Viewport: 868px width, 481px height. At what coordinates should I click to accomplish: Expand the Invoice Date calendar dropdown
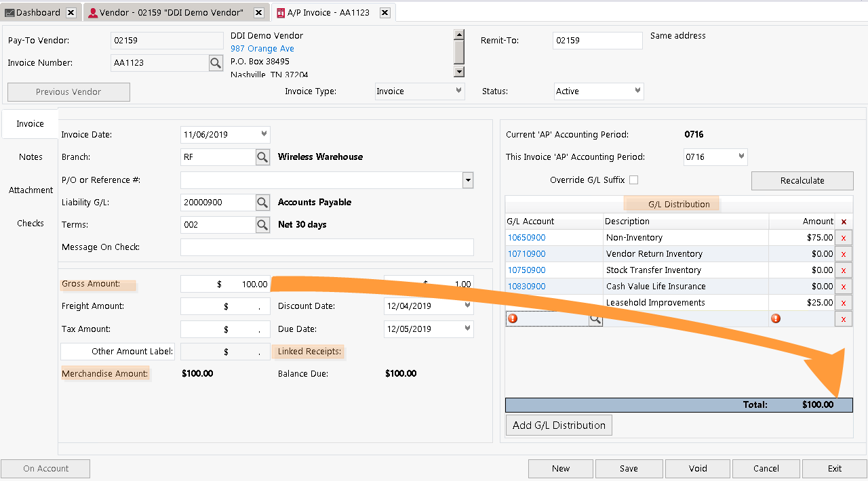pyautogui.click(x=264, y=134)
